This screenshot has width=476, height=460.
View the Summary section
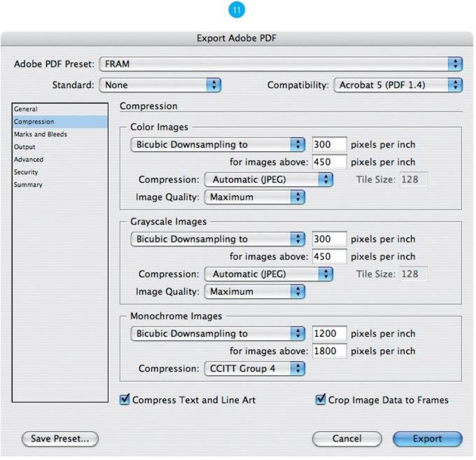point(60,184)
